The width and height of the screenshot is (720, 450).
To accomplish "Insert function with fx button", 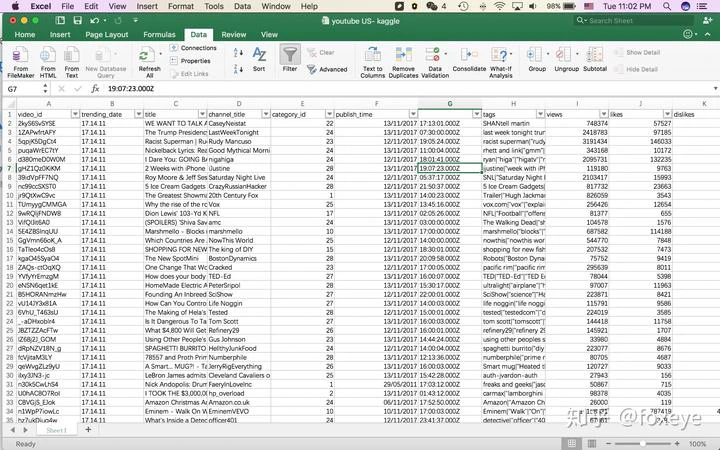I will tap(95, 89).
